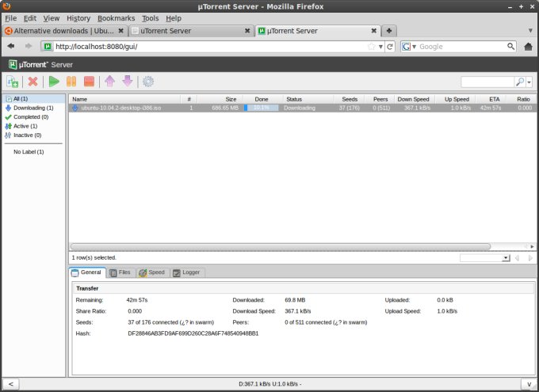Reload the page

pos(390,47)
